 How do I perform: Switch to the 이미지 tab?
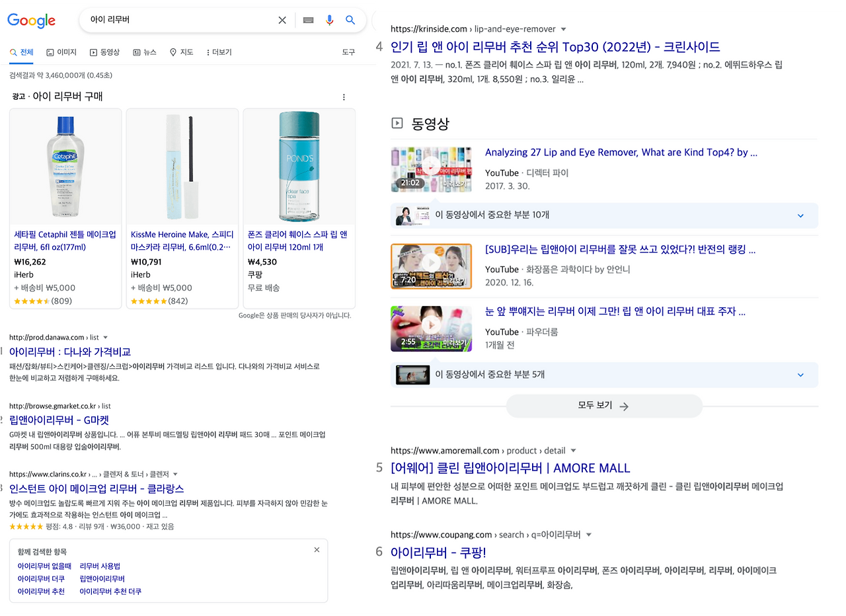point(61,52)
